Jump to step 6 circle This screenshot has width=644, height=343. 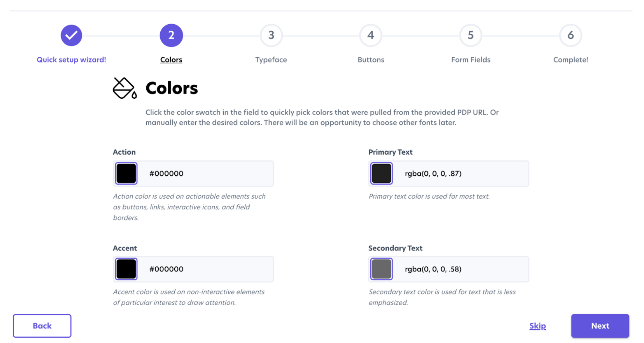(x=570, y=35)
